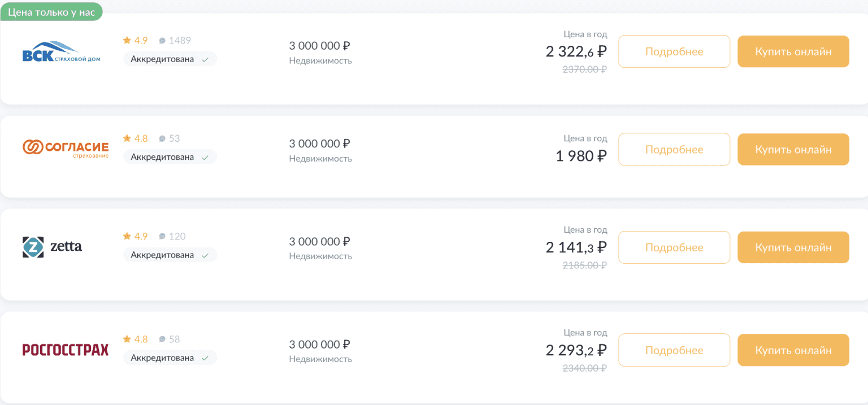Image resolution: width=868 pixels, height=405 pixels.
Task: Click Soglasie's Аккредитована checkmark badge
Action: click(x=170, y=157)
